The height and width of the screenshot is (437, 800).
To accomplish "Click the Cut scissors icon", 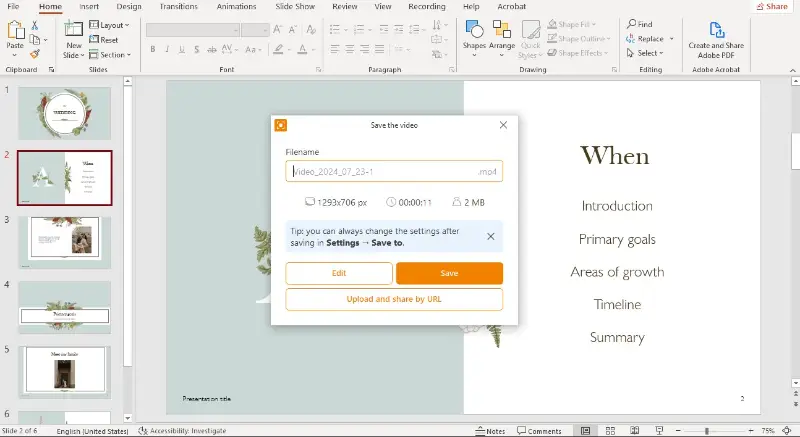I will pos(35,25).
